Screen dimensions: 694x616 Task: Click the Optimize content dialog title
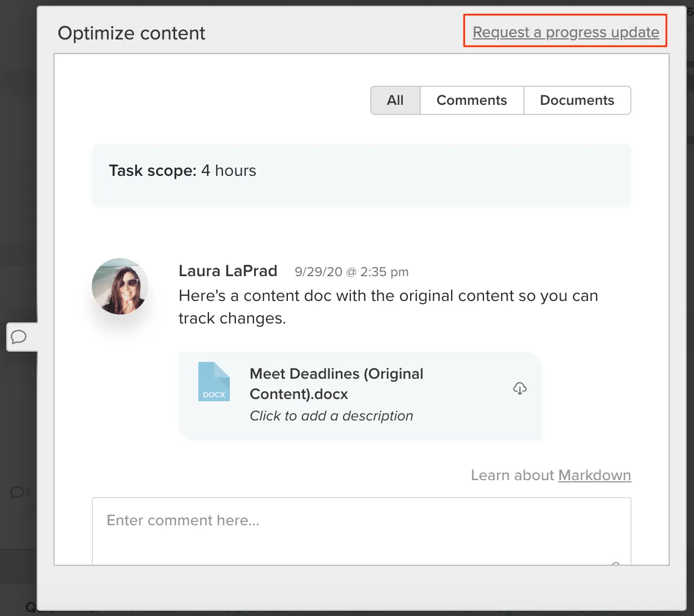[x=131, y=33]
